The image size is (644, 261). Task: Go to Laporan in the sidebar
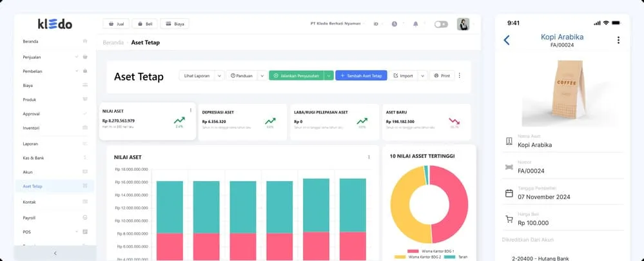coord(55,144)
